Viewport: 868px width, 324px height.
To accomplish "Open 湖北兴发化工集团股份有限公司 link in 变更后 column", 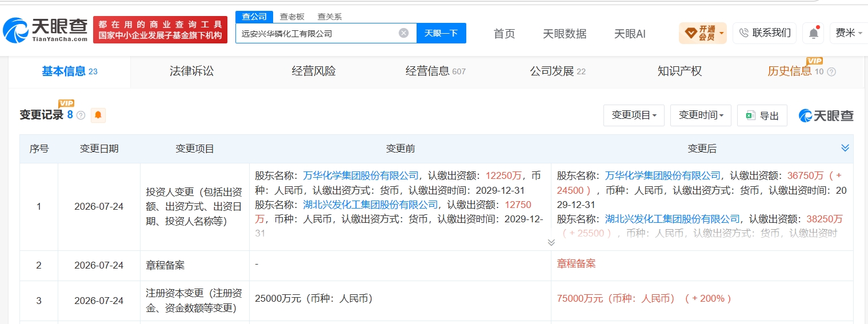I will coord(673,219).
